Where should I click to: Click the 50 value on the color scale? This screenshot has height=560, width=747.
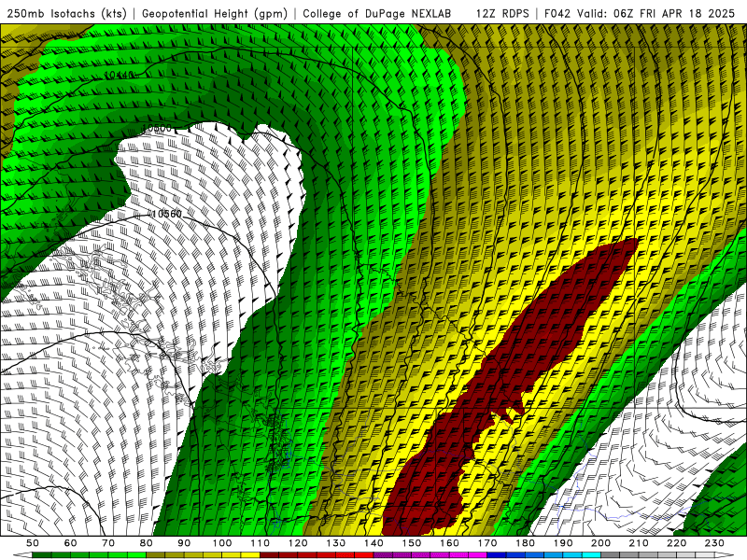coord(33,543)
